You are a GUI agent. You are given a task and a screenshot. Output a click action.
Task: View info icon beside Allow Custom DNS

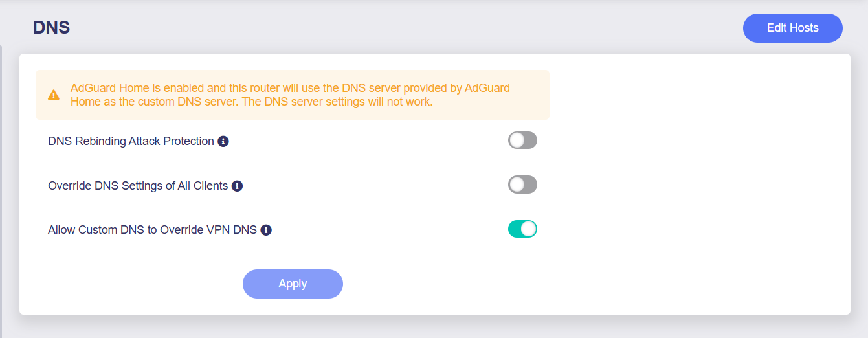tap(266, 230)
